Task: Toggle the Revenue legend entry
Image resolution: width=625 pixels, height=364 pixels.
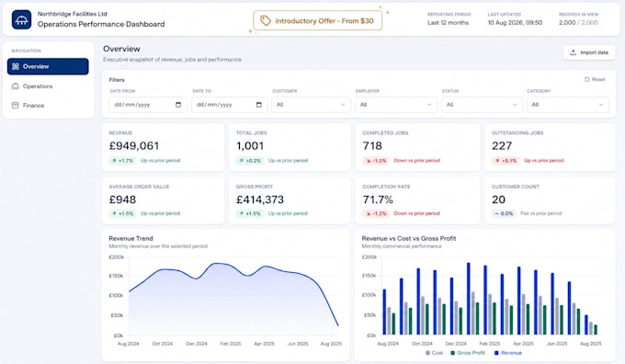Action: coord(507,353)
